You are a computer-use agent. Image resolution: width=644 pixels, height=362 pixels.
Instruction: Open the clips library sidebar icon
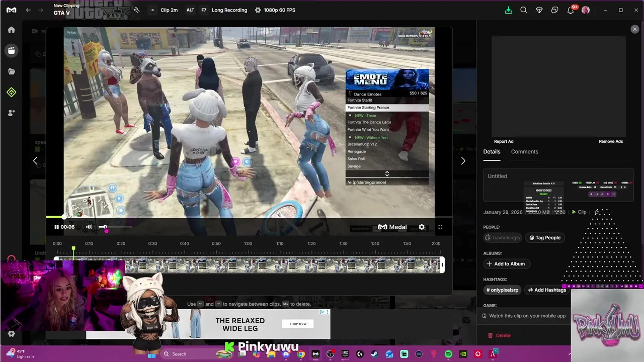11,50
